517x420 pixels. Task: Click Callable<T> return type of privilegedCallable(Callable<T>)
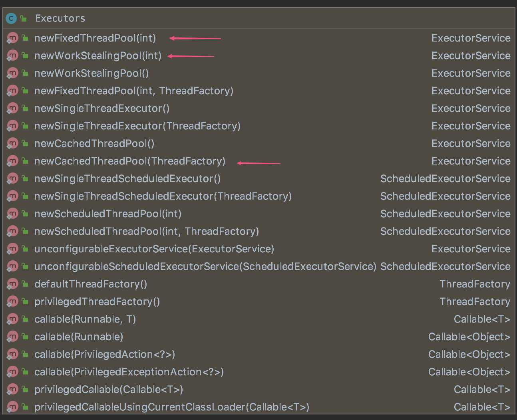pos(482,389)
